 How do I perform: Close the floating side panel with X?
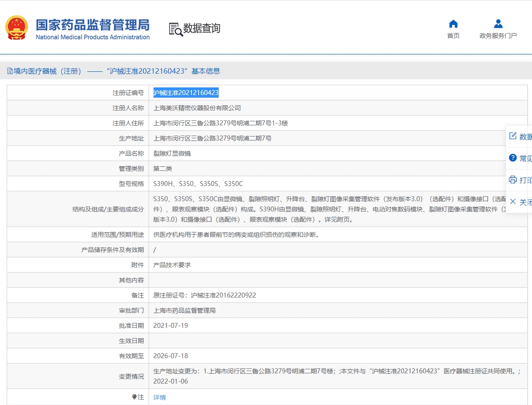click(x=513, y=202)
